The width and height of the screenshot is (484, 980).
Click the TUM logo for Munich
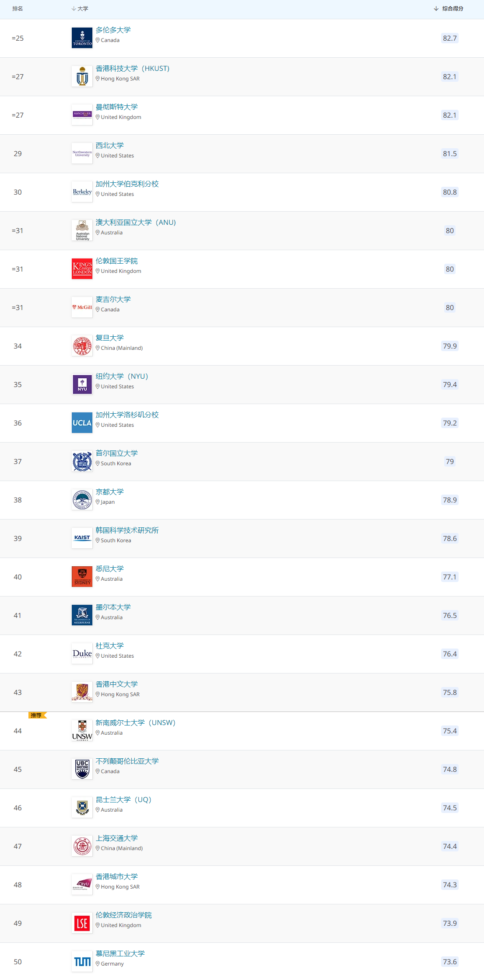click(x=82, y=962)
